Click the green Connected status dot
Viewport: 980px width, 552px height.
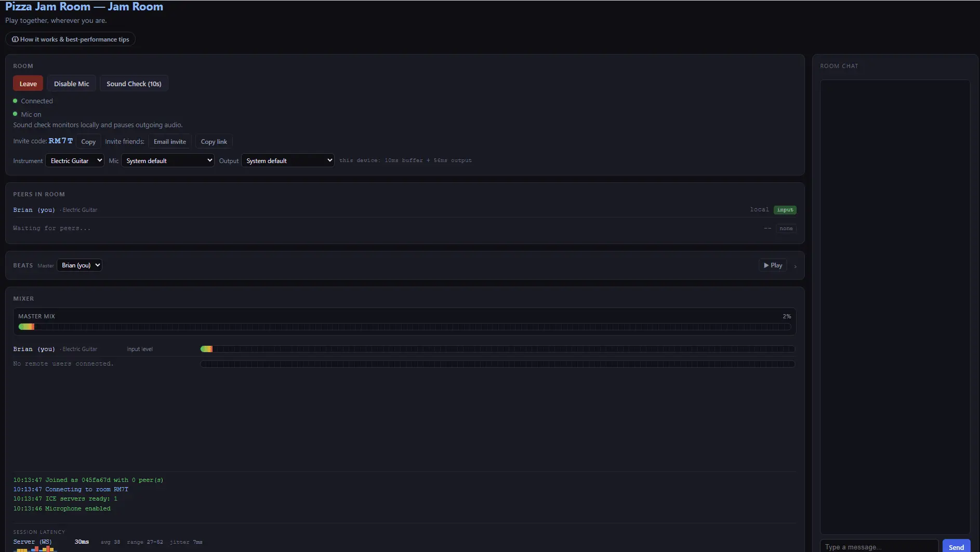click(15, 101)
